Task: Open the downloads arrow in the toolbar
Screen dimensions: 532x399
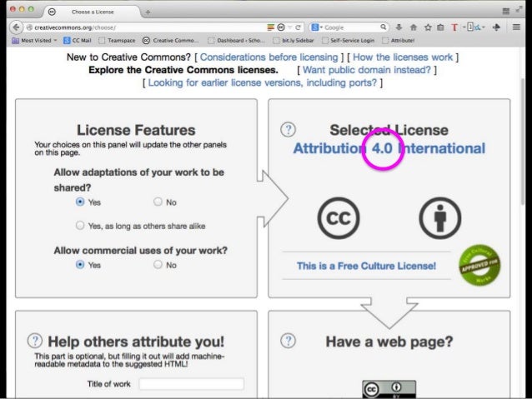Action: (399, 27)
